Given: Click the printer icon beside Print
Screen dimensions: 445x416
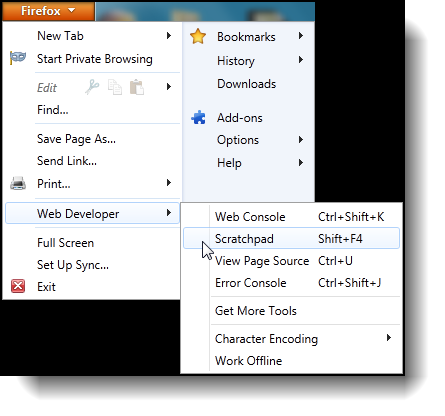Looking at the screenshot, I should coord(18,183).
